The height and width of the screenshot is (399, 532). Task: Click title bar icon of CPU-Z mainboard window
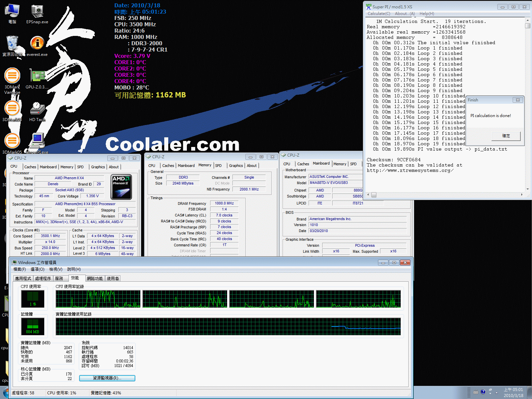pos(284,155)
